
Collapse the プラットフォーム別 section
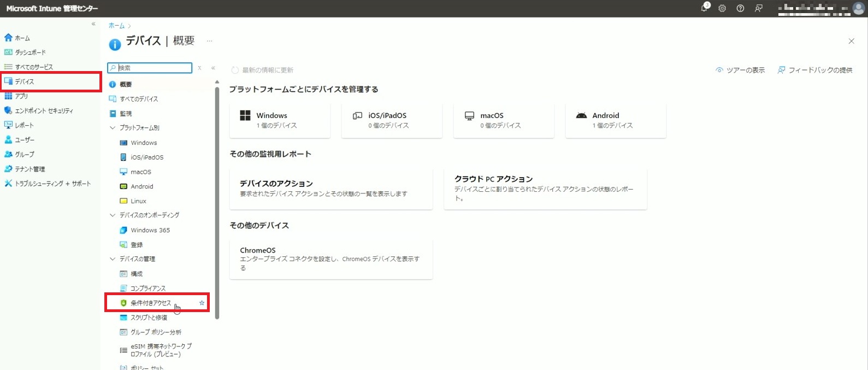pyautogui.click(x=113, y=128)
